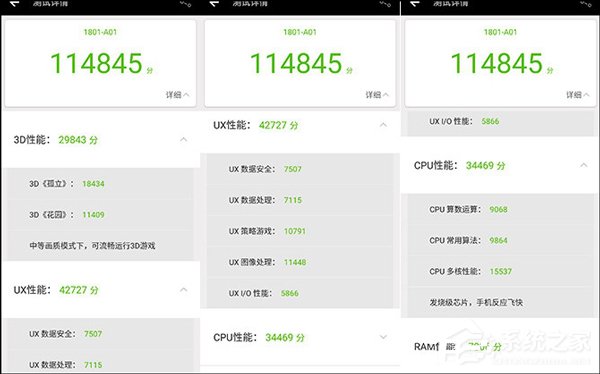Image resolution: width=600 pixels, height=374 pixels.
Task: Tap the UX 数据安全 7507 row in the left screenshot
Action: click(x=100, y=334)
